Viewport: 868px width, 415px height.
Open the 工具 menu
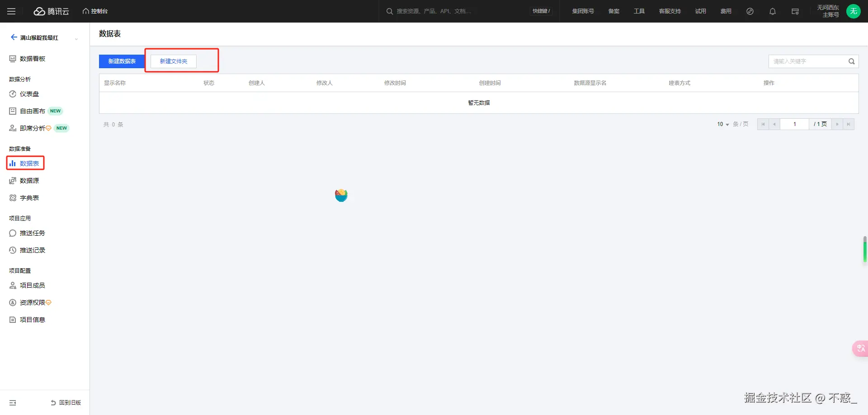[639, 11]
